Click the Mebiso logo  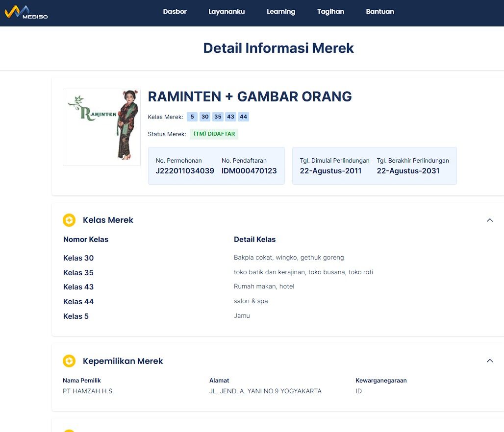point(26,12)
